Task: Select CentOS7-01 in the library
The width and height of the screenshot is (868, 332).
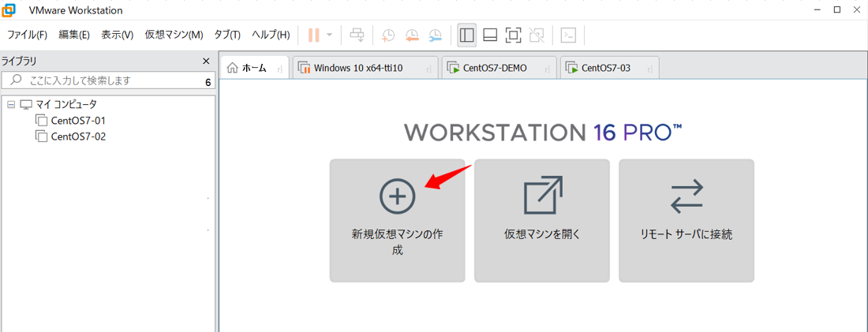Action: pyautogui.click(x=77, y=120)
